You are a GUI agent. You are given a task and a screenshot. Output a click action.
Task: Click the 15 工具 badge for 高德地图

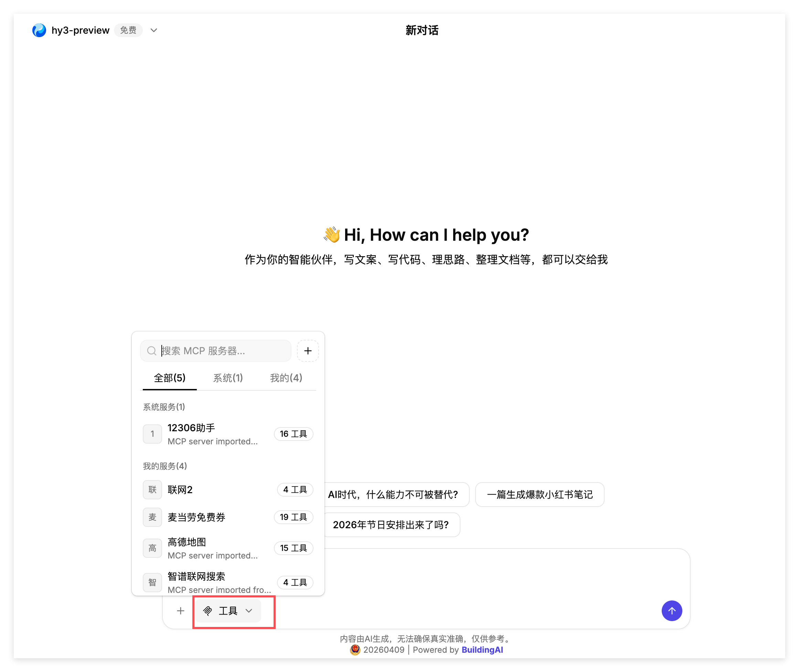[x=293, y=548]
